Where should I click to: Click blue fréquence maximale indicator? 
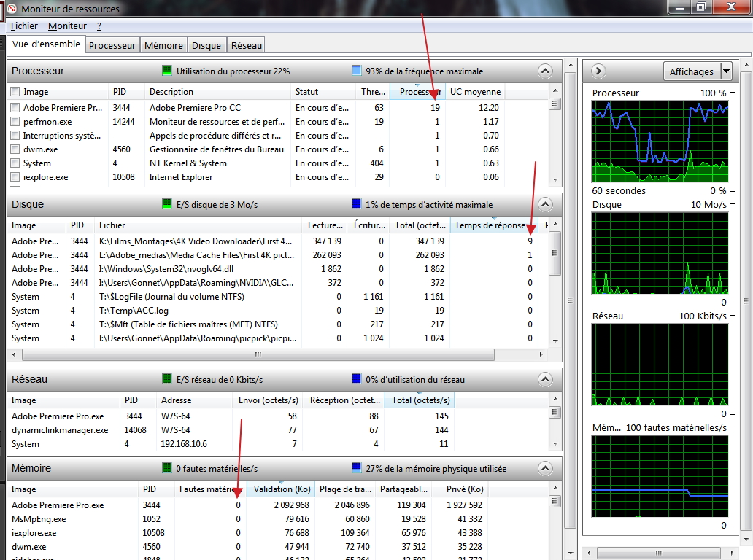coord(356,71)
